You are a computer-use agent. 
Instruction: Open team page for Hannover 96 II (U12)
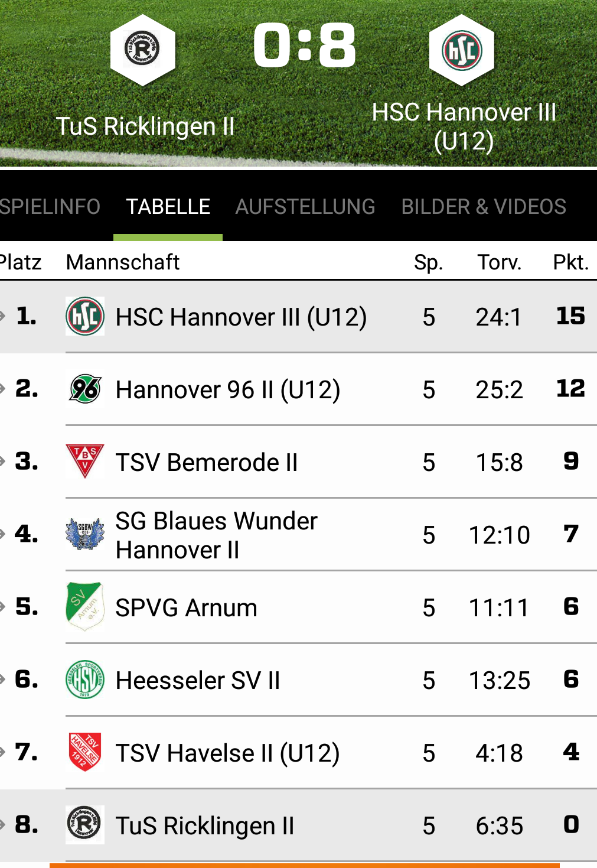[228, 390]
